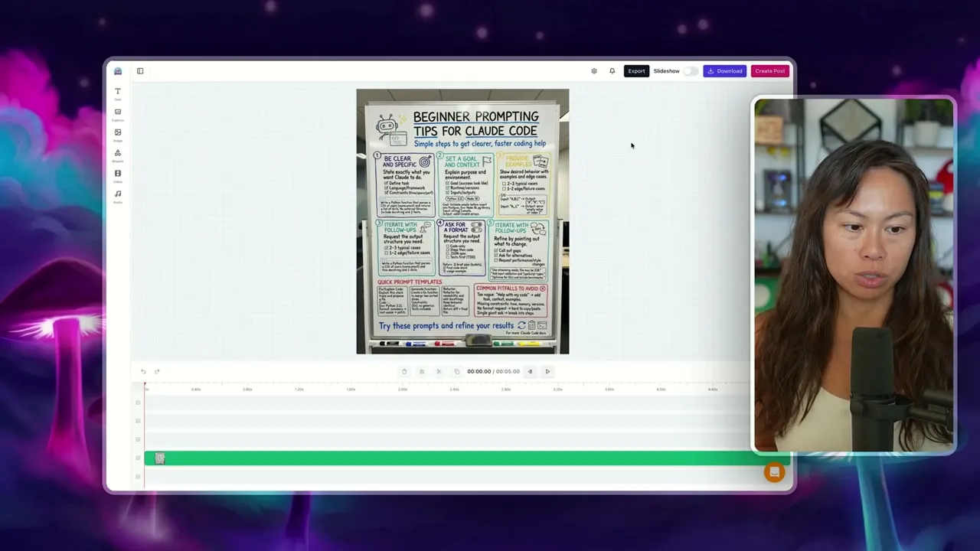Open the Audio tool

click(x=118, y=197)
